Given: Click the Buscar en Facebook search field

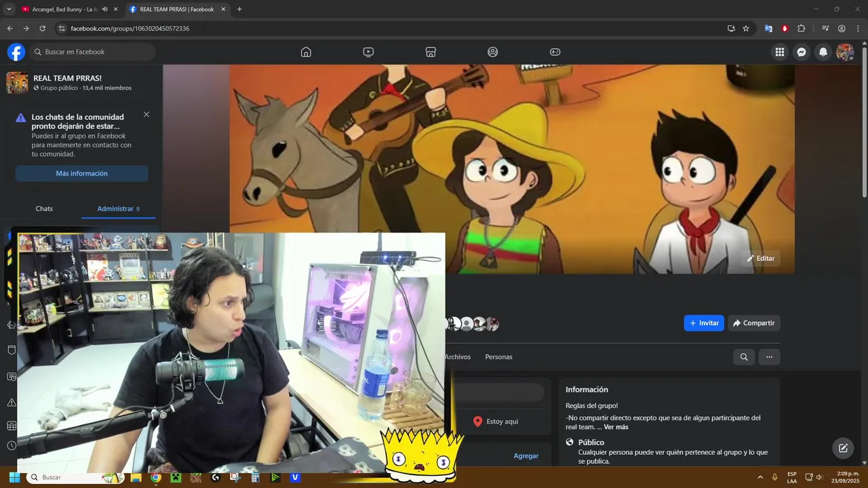Looking at the screenshot, I should point(94,52).
